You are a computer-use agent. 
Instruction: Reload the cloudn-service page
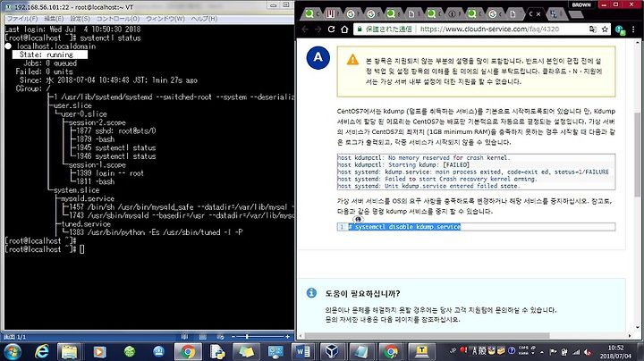(332, 29)
